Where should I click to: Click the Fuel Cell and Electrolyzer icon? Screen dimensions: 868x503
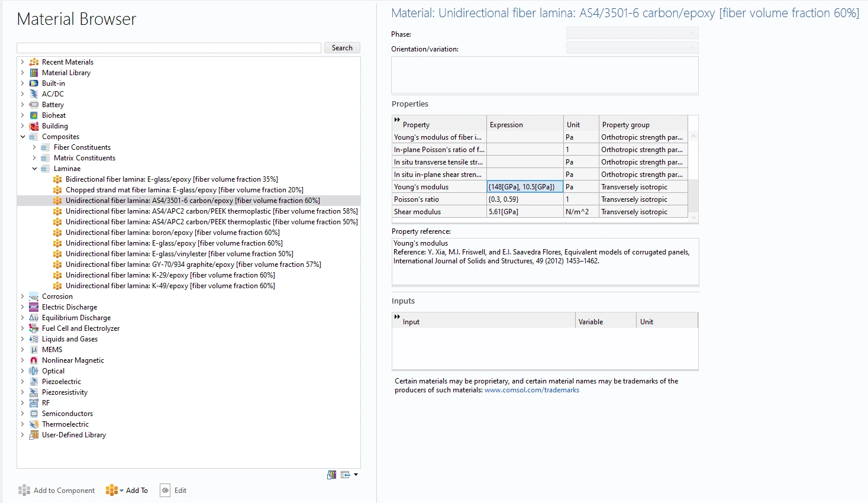(x=34, y=328)
